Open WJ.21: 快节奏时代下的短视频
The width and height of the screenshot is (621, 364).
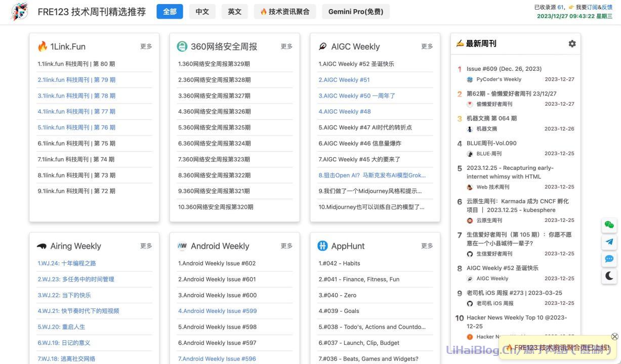(78, 311)
